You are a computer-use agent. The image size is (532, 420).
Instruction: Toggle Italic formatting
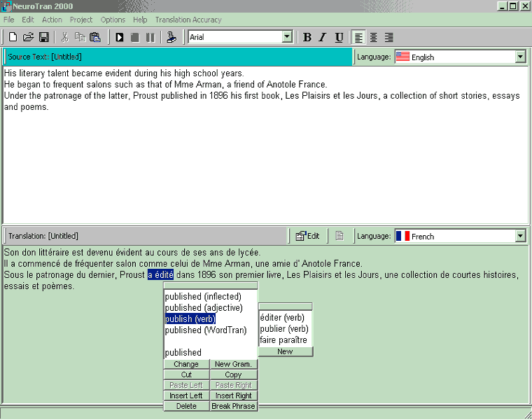point(323,37)
